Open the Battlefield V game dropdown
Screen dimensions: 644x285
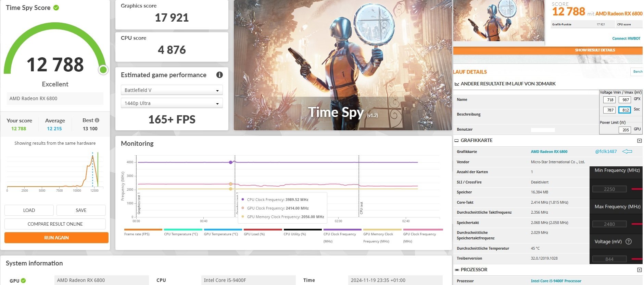point(172,90)
